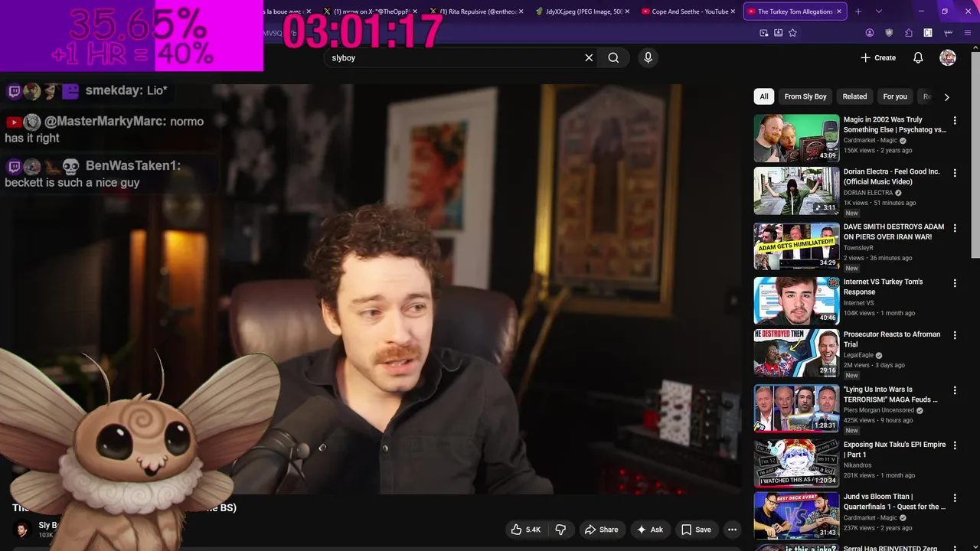The image size is (980, 551).
Task: Click Piers Morgan Uncensored channel name
Action: point(879,410)
